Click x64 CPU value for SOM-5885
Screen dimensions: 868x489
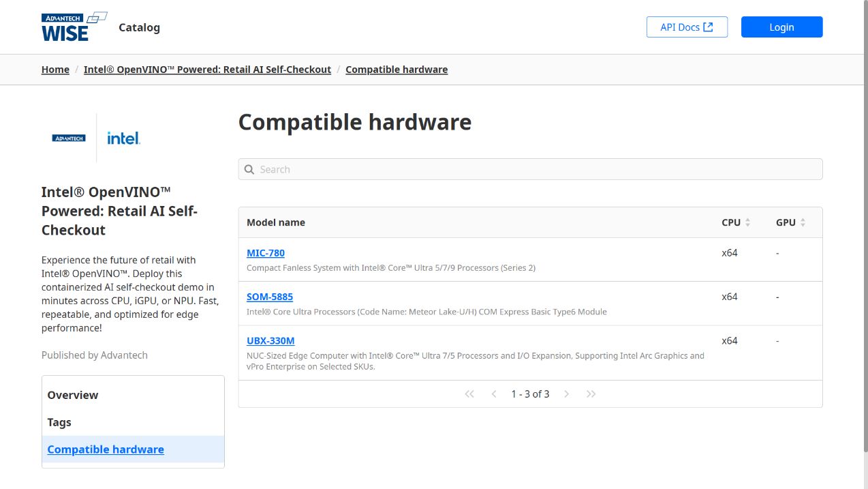pyautogui.click(x=730, y=297)
